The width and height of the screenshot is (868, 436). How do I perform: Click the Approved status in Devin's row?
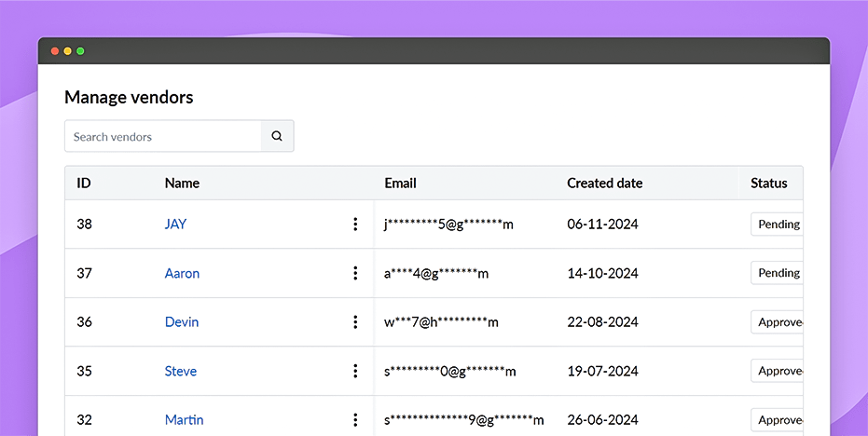click(778, 322)
